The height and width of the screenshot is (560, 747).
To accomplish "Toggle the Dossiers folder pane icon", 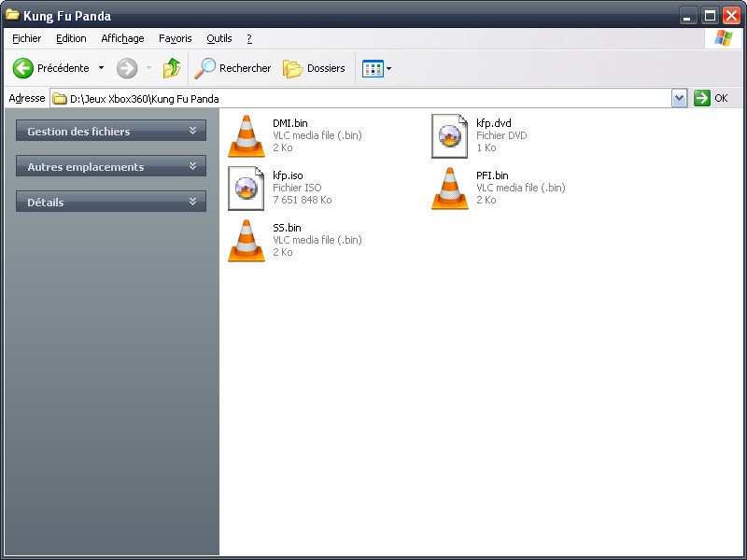I will (x=292, y=68).
